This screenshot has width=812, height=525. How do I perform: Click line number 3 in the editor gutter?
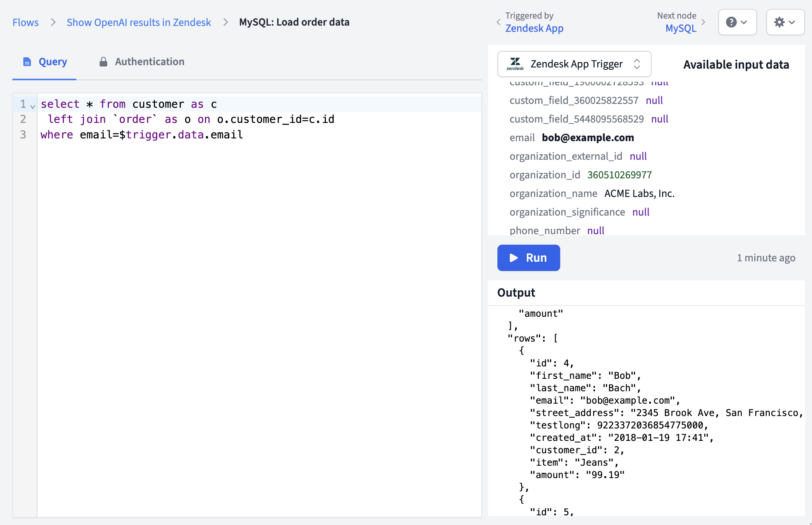[23, 135]
